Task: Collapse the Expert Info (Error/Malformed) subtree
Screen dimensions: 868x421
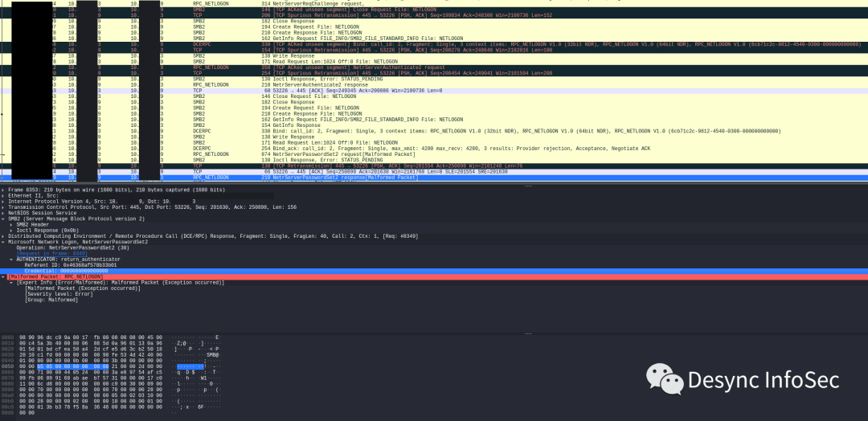Action: 11,283
